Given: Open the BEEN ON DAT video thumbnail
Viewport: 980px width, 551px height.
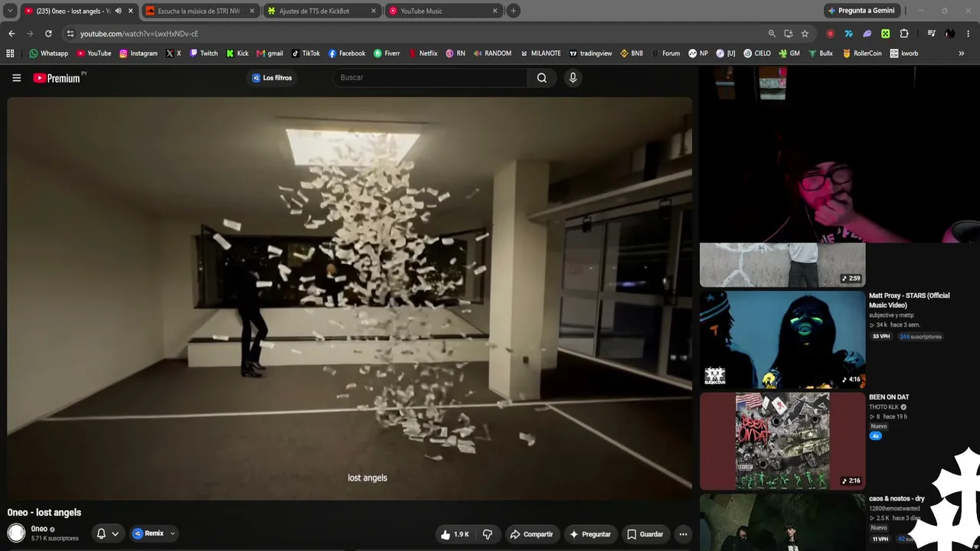Looking at the screenshot, I should coord(782,441).
